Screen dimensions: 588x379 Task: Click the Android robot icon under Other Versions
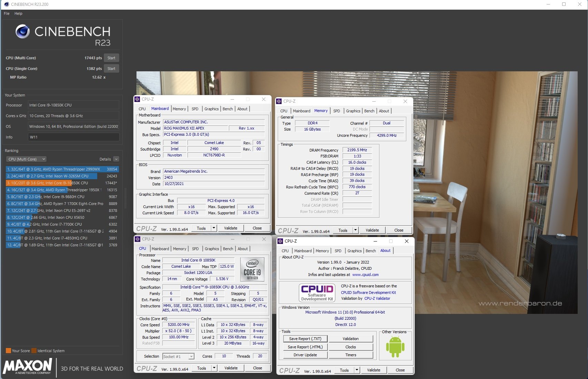point(395,347)
